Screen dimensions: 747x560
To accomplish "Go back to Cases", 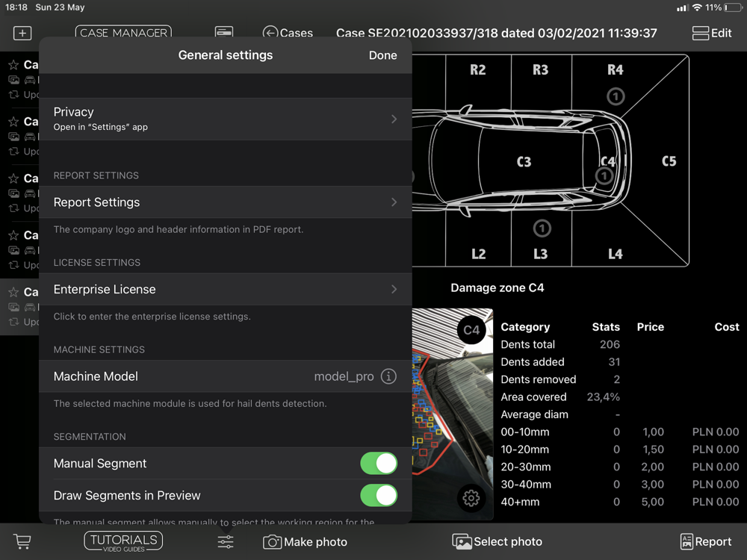I will [288, 33].
